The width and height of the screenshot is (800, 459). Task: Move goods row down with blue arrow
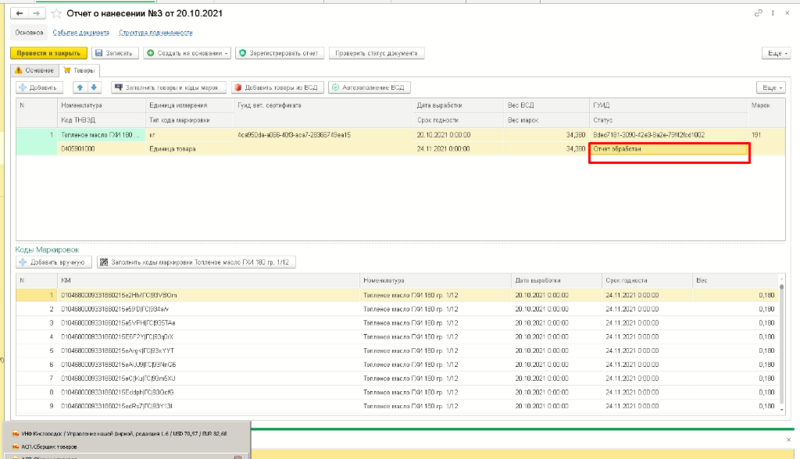tap(94, 88)
